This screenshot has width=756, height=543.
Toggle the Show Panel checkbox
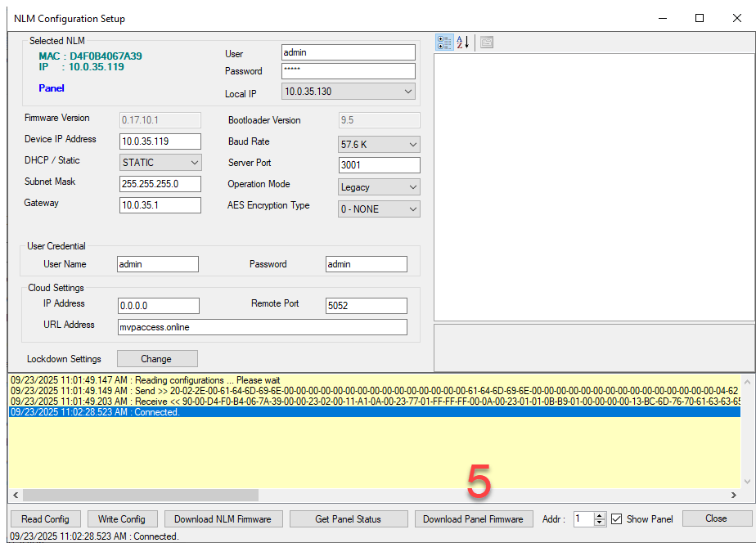tap(617, 519)
